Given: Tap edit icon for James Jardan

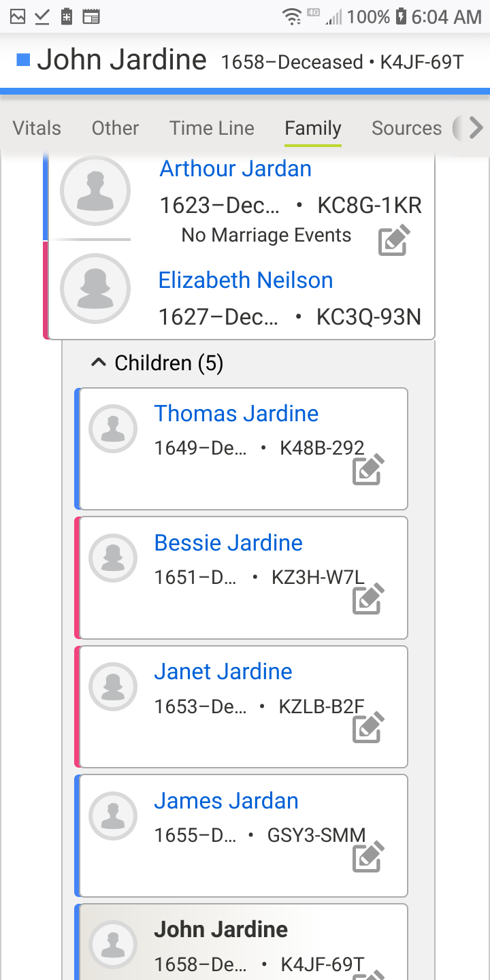Looking at the screenshot, I should [369, 857].
